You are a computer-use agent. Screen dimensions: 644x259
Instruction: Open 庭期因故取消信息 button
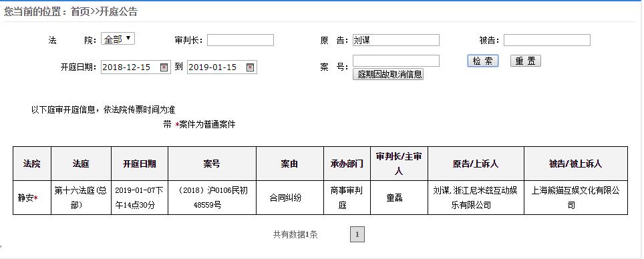click(387, 74)
